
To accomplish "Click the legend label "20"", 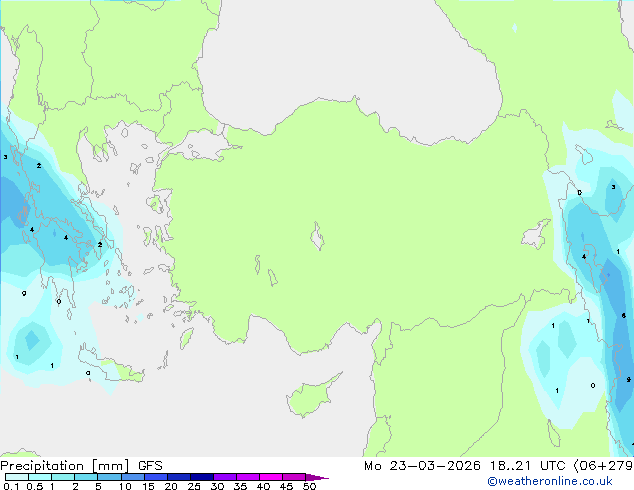I will (171, 486).
